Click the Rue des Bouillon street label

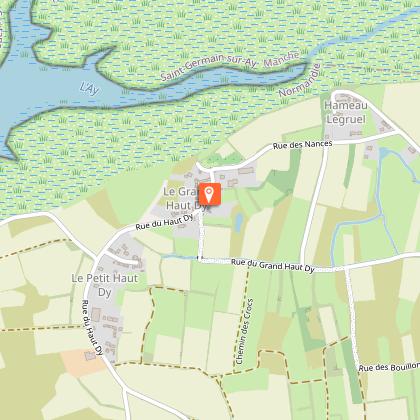[x=389, y=367]
